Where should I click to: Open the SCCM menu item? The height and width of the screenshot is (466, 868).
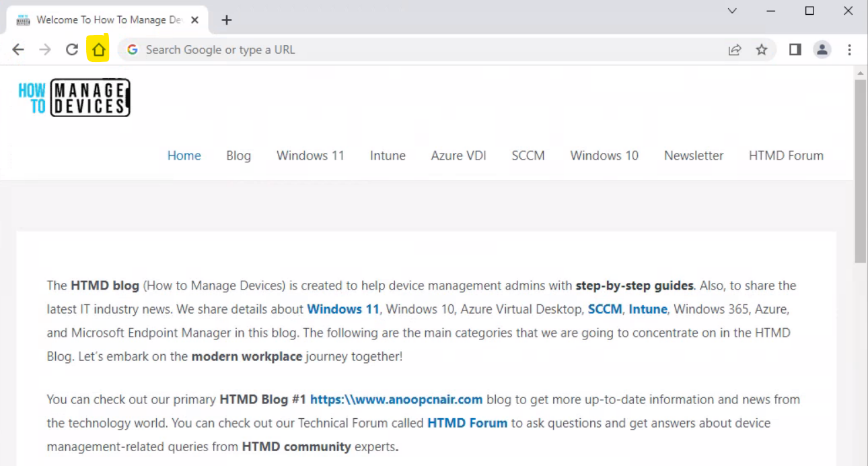pos(528,156)
